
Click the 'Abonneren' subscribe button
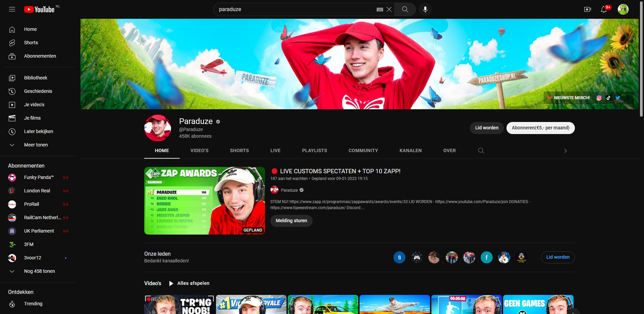[540, 128]
